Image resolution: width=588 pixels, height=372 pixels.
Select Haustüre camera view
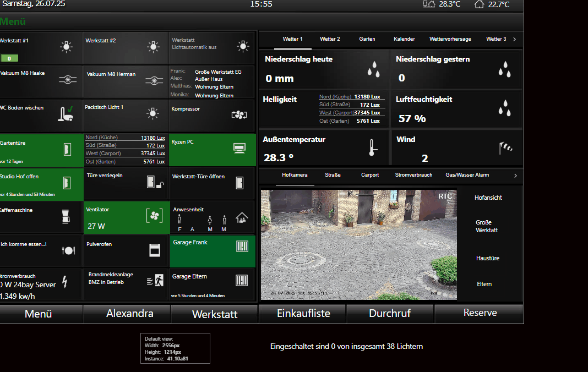click(487, 258)
